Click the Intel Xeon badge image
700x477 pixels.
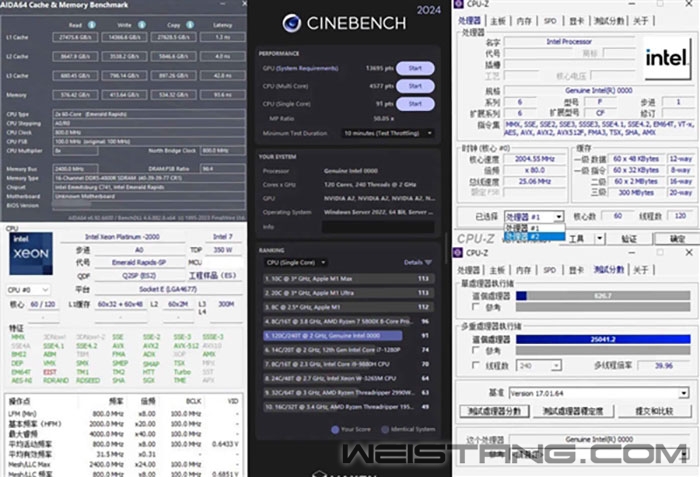click(31, 253)
